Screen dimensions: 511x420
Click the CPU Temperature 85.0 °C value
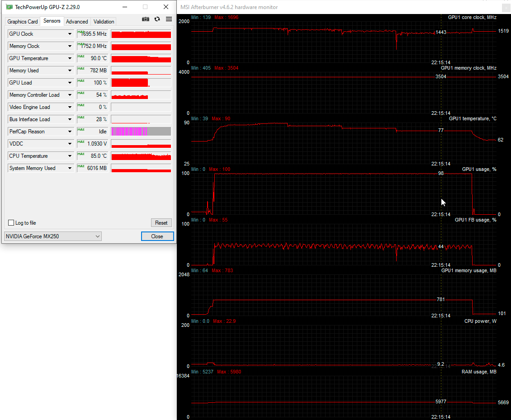pos(93,156)
